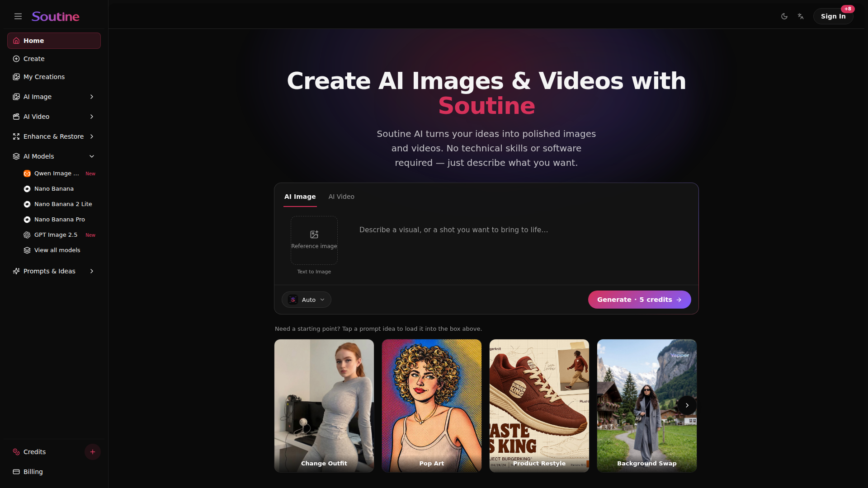
Task: Click the Credits coins icon
Action: pyautogui.click(x=16, y=452)
